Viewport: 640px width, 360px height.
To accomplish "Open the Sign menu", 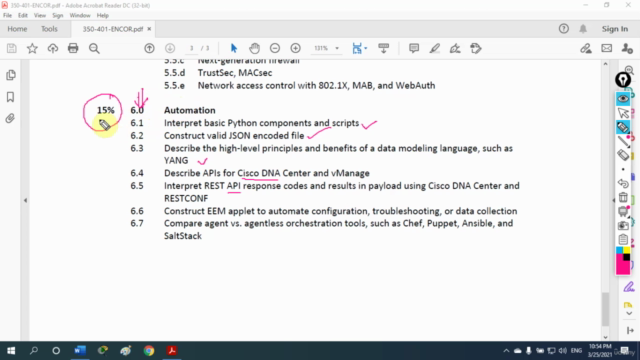I will (x=58, y=16).
